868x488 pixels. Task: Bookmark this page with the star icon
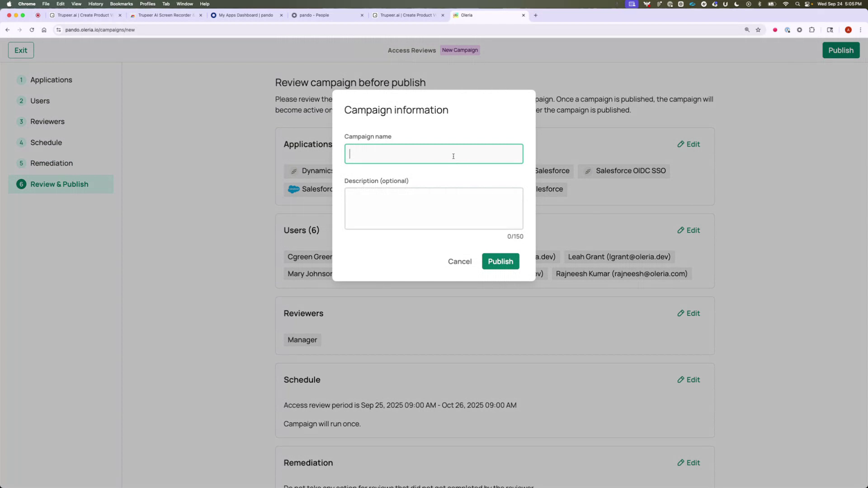tap(758, 30)
